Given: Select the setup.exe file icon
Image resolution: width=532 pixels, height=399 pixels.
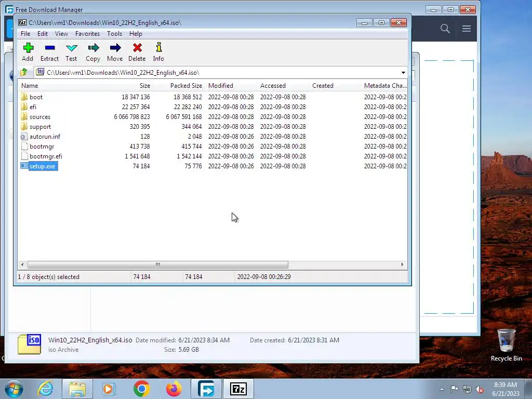Looking at the screenshot, I should (x=24, y=166).
